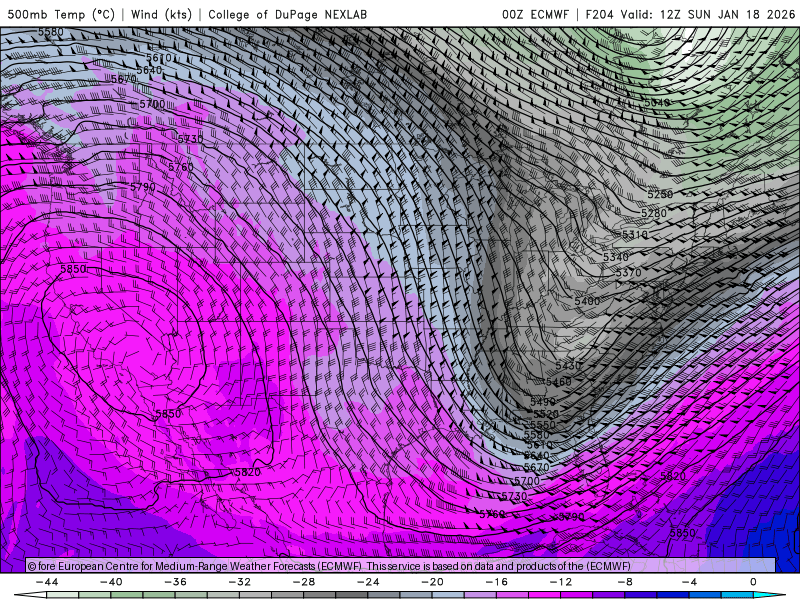
Task: Click the 5370 height contour label
Action: coord(628,273)
